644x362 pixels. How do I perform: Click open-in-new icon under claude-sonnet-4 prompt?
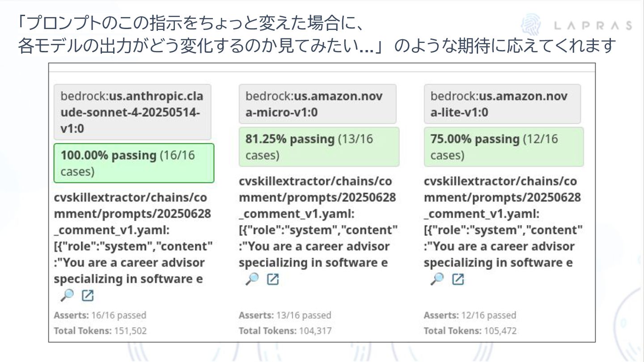(x=88, y=295)
